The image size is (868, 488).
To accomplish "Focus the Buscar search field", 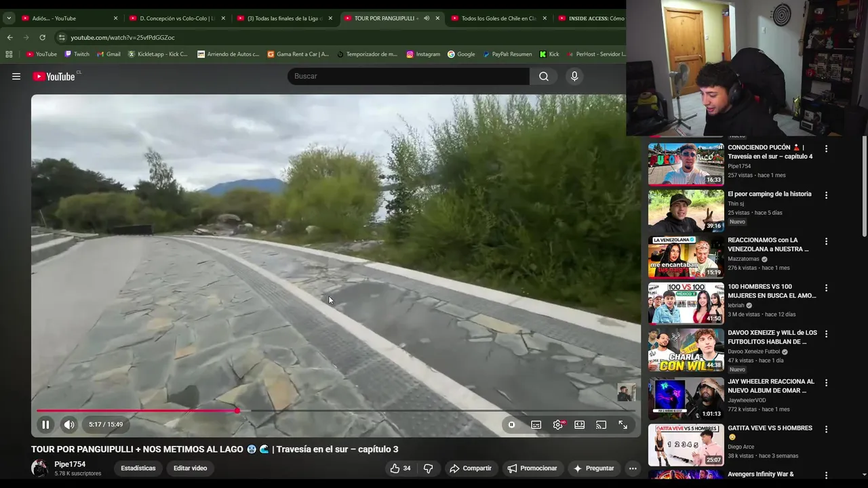I will 408,77.
